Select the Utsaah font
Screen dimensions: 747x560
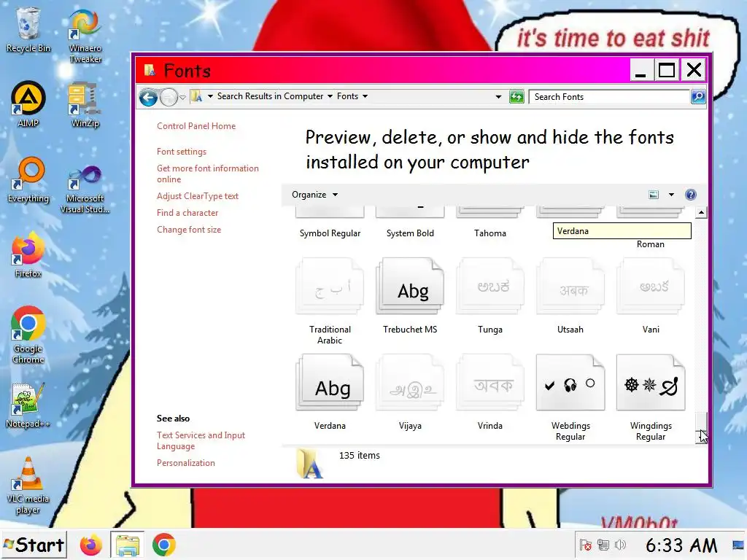pos(570,295)
